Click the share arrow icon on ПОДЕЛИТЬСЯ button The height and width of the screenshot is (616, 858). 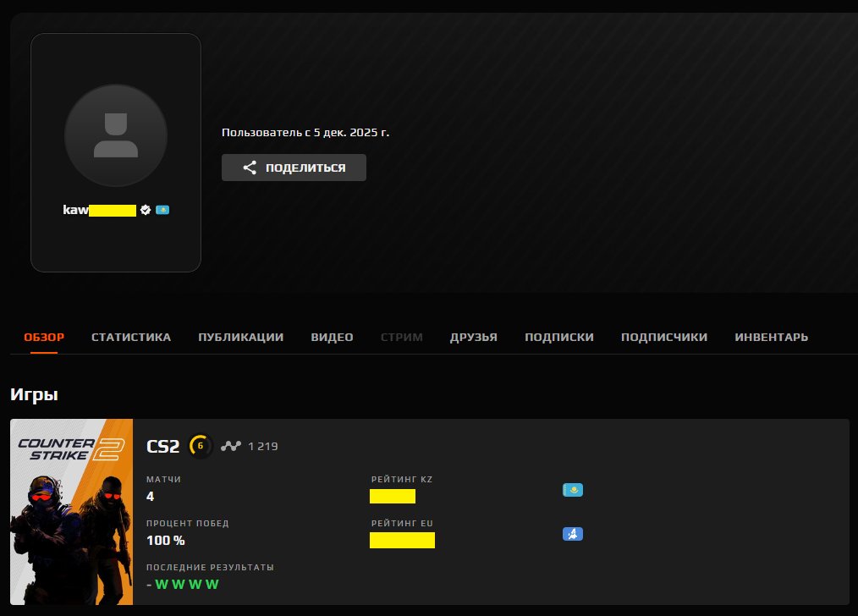tap(249, 168)
